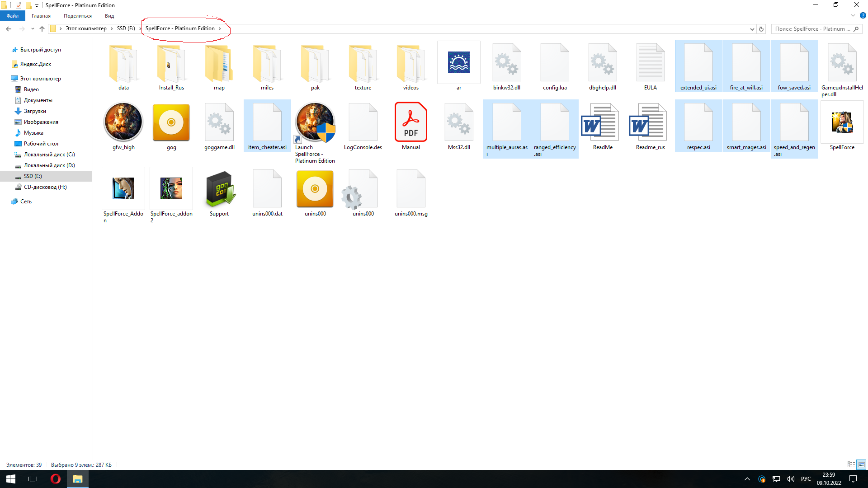Open the ar image file
Screen dimensions: 868x488
458,63
